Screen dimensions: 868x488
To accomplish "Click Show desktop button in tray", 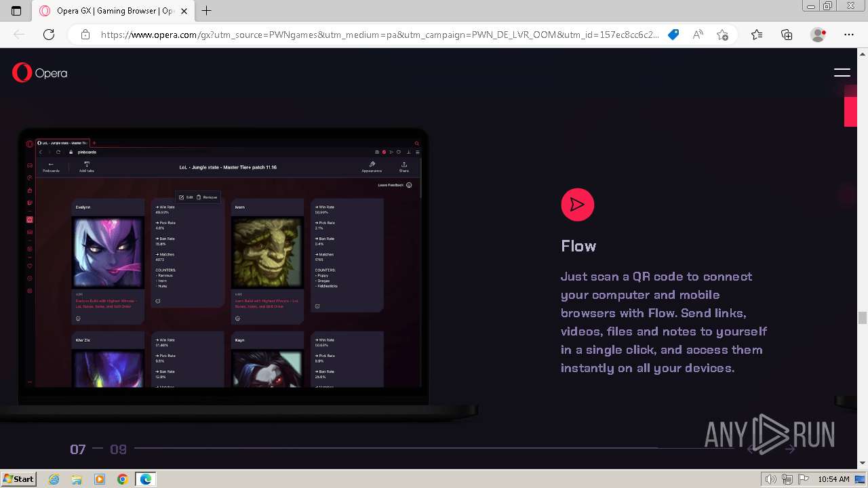I will (x=861, y=479).
